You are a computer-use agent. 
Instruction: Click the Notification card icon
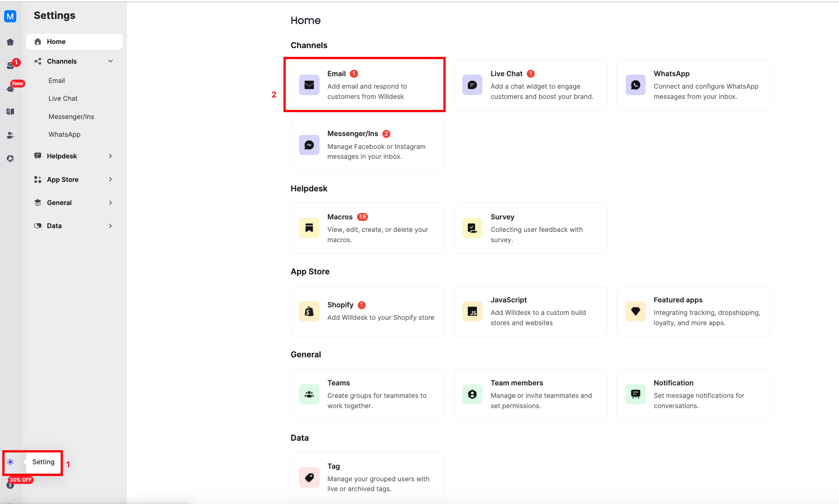[636, 394]
